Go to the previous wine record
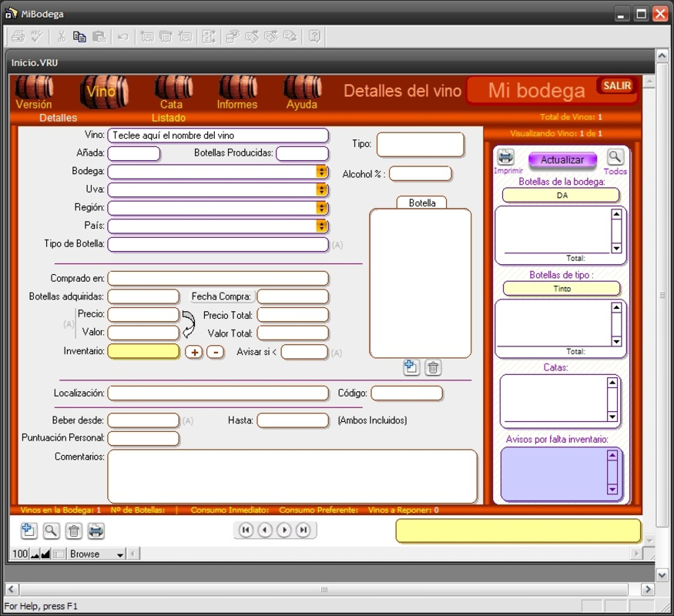 (265, 530)
